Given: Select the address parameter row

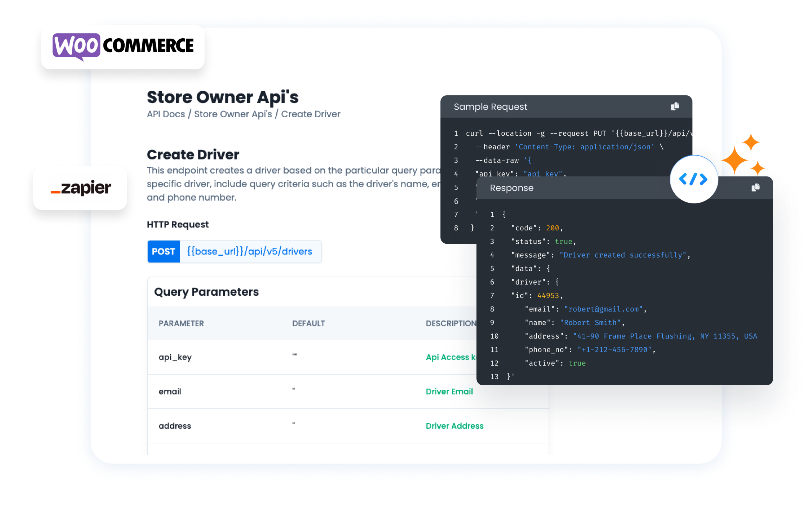Looking at the screenshot, I should pos(175,426).
